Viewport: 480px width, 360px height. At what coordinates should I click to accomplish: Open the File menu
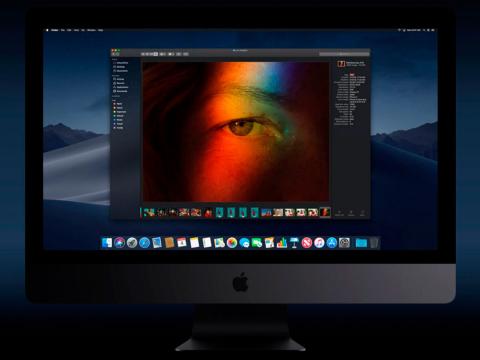[x=62, y=30]
